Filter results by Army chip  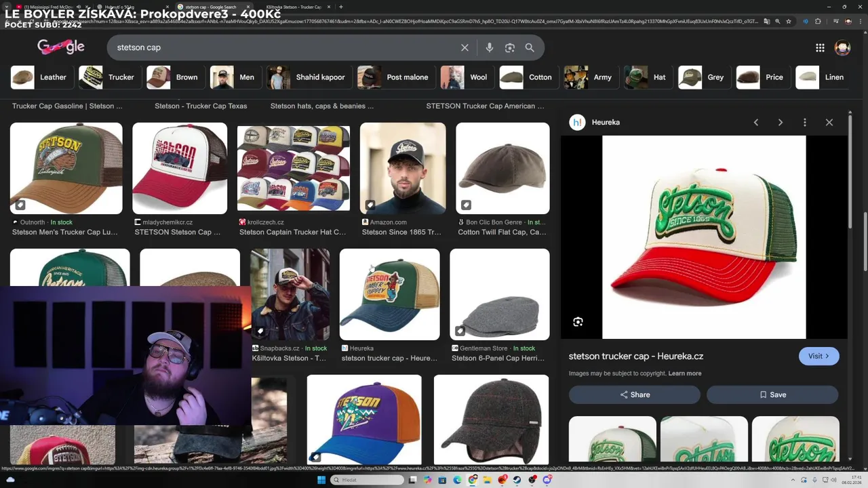pos(591,77)
